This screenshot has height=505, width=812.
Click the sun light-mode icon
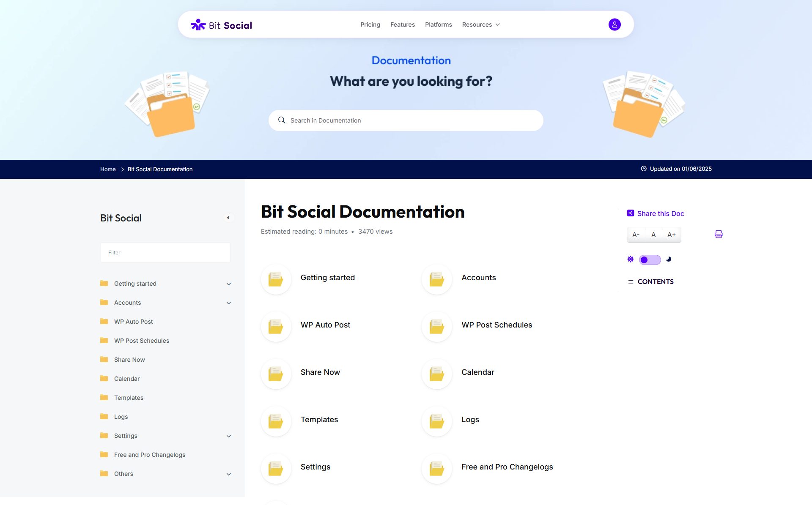click(x=630, y=259)
